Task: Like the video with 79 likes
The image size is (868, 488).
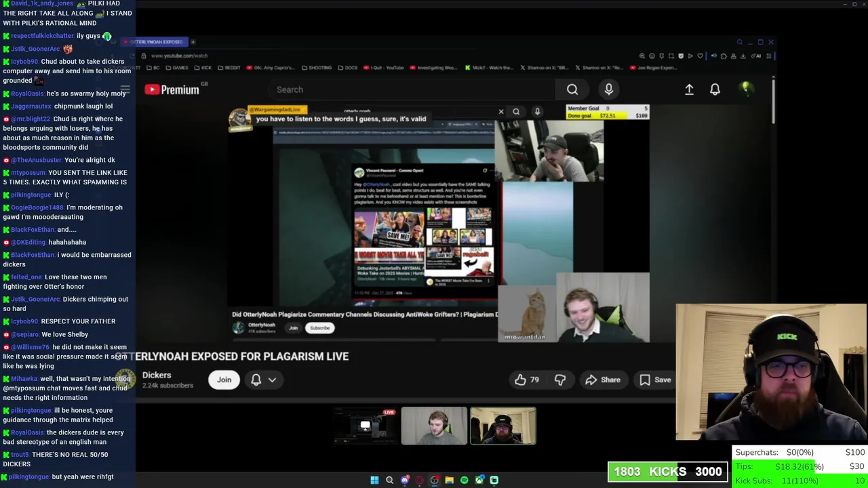Action: point(527,380)
